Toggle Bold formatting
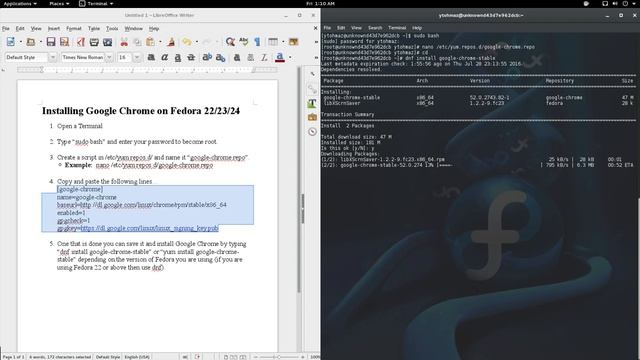Image resolution: width=640 pixels, height=360 pixels. 151,57
